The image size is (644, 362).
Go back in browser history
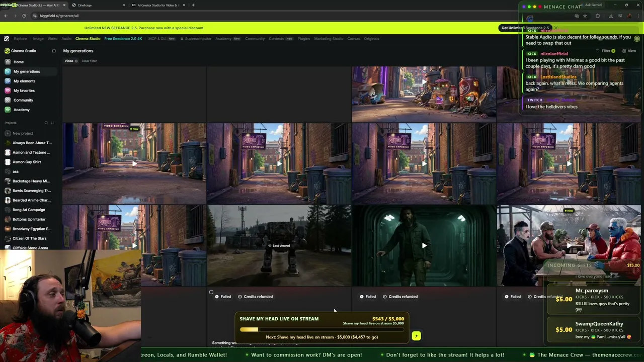tap(6, 16)
